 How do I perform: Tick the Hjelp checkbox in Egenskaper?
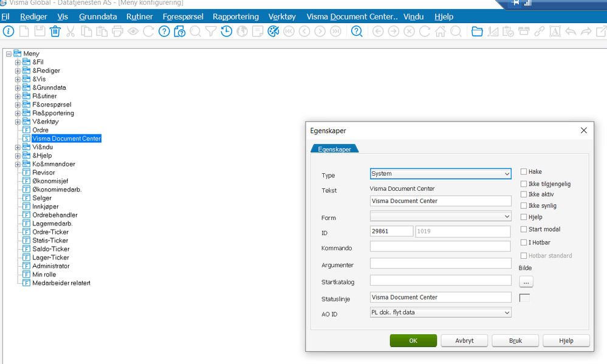pos(524,217)
